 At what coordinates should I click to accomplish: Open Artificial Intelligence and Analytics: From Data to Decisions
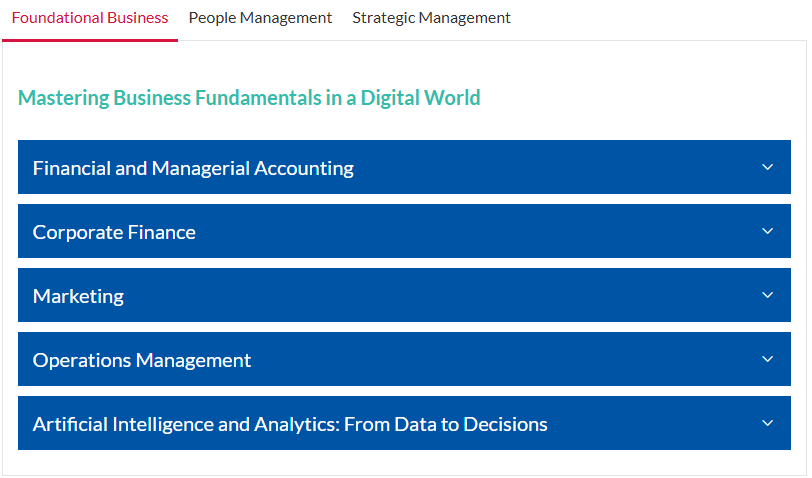coord(290,424)
